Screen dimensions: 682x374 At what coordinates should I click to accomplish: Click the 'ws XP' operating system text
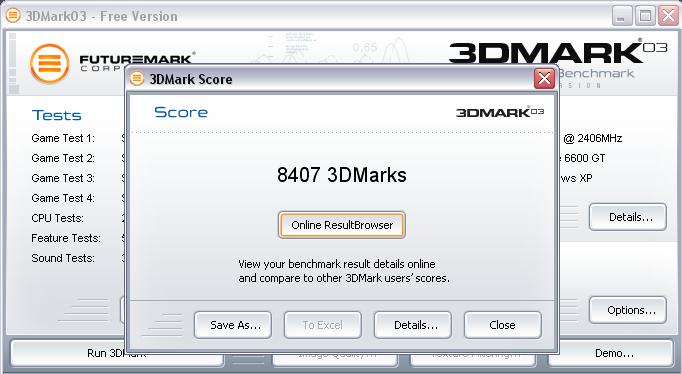(576, 178)
